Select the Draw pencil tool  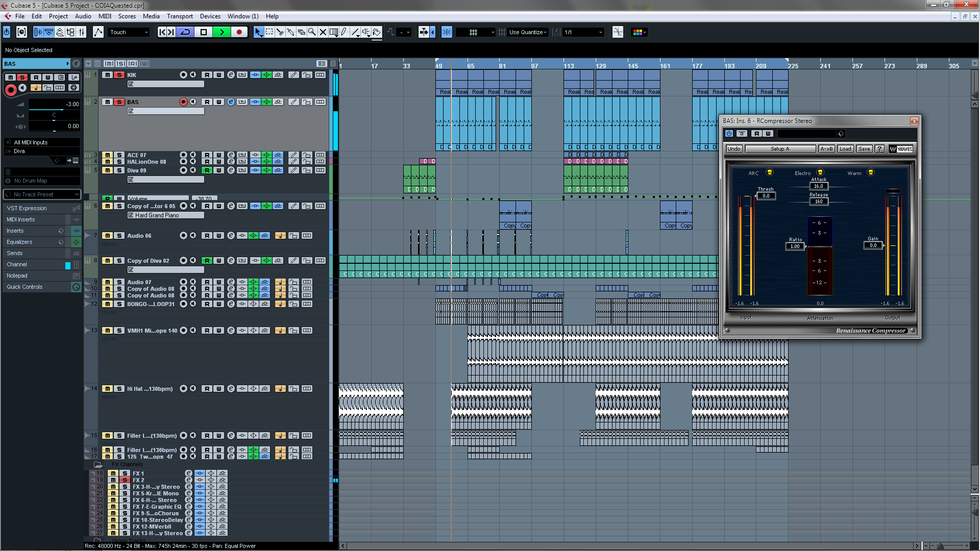344,32
